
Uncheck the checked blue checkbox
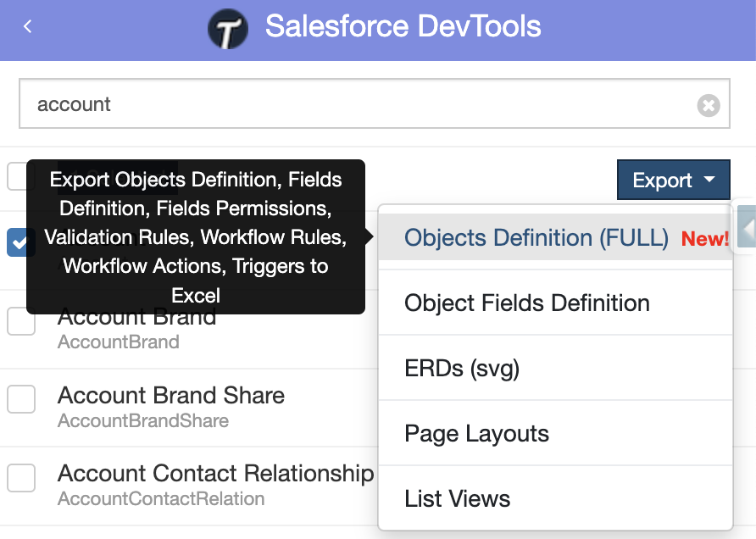coord(20,242)
